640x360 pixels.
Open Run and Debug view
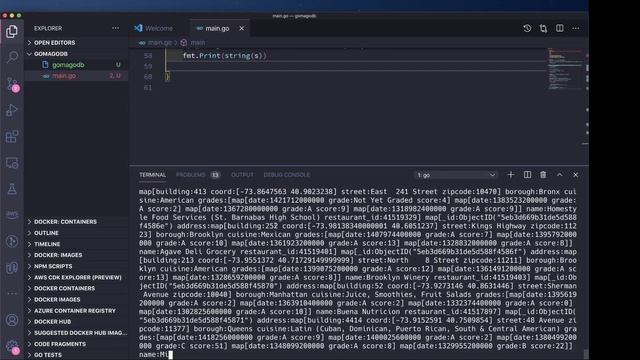point(12,110)
